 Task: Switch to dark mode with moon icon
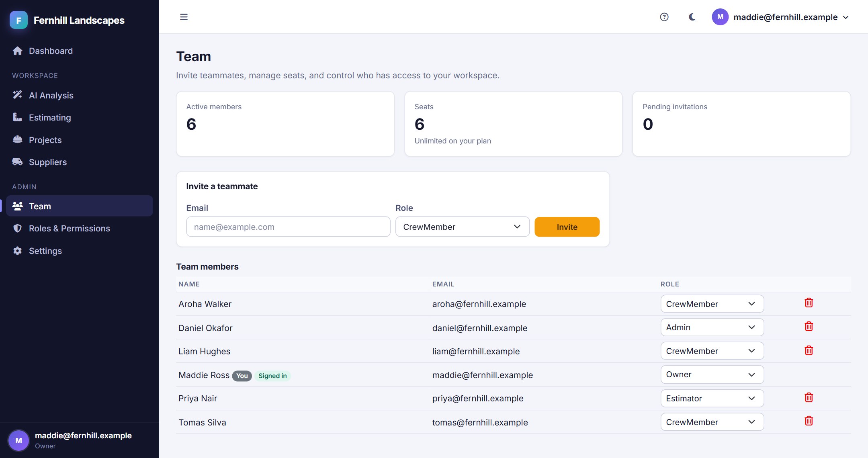[692, 17]
